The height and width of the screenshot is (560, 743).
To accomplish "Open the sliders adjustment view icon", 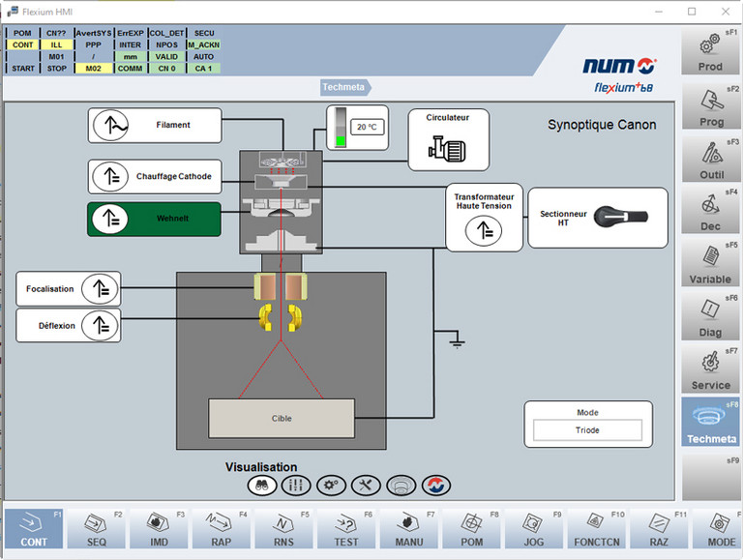I will click(x=294, y=485).
